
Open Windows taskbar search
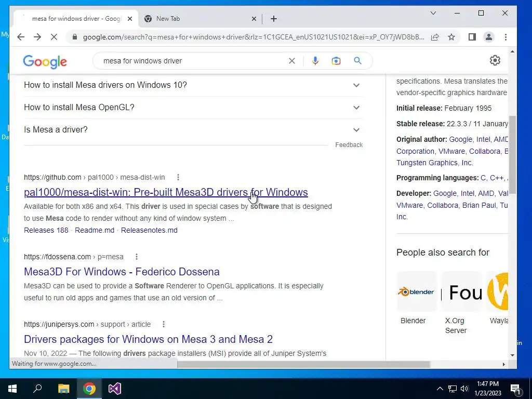pos(37,389)
